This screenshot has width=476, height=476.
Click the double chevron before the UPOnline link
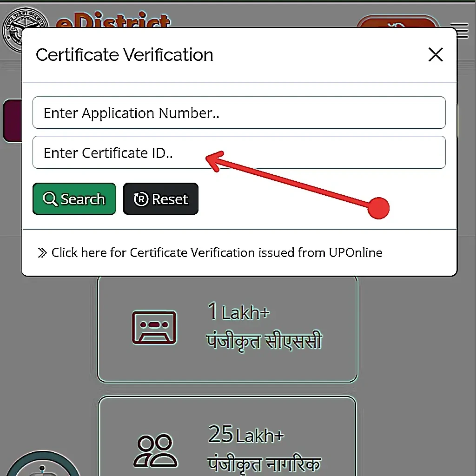[x=42, y=253]
